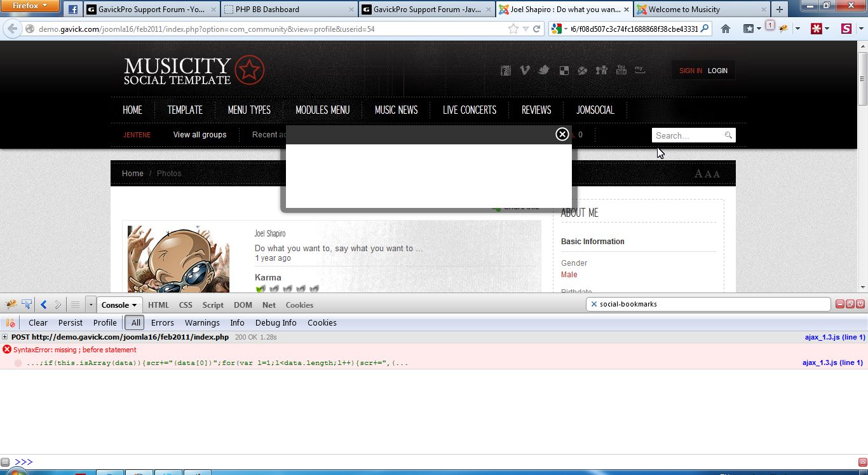
Task: Open the fifth social icon left of the people icon
Action: coord(583,71)
